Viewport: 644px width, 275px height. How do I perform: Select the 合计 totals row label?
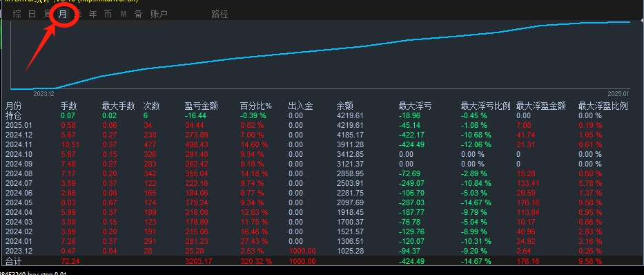[x=14, y=261]
